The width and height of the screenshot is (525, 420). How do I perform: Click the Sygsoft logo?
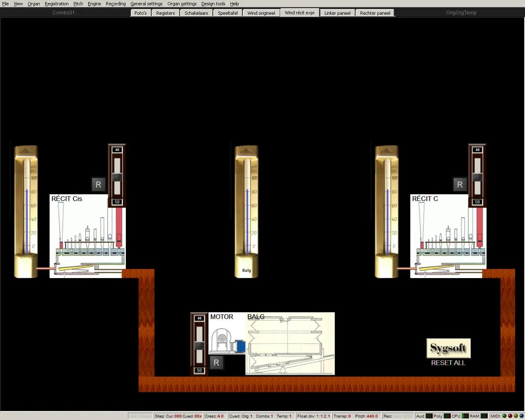[x=448, y=348]
